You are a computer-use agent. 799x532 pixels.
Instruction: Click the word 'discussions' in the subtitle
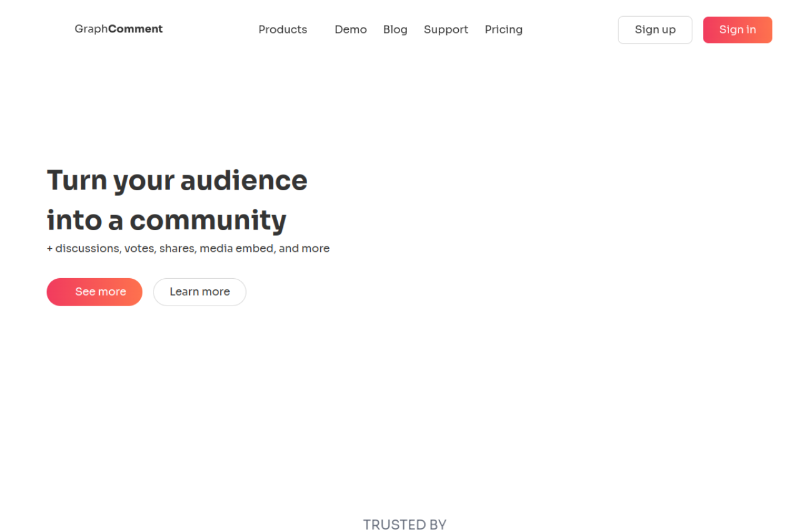click(x=87, y=248)
